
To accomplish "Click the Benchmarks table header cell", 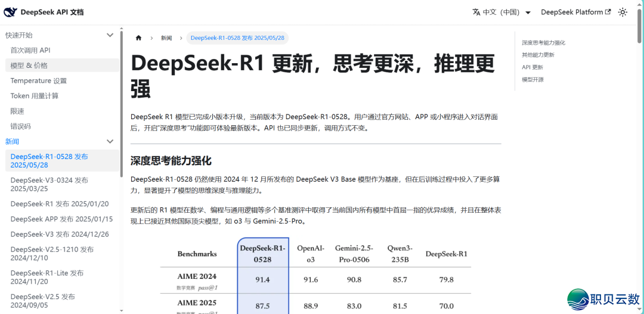I will [x=197, y=254].
